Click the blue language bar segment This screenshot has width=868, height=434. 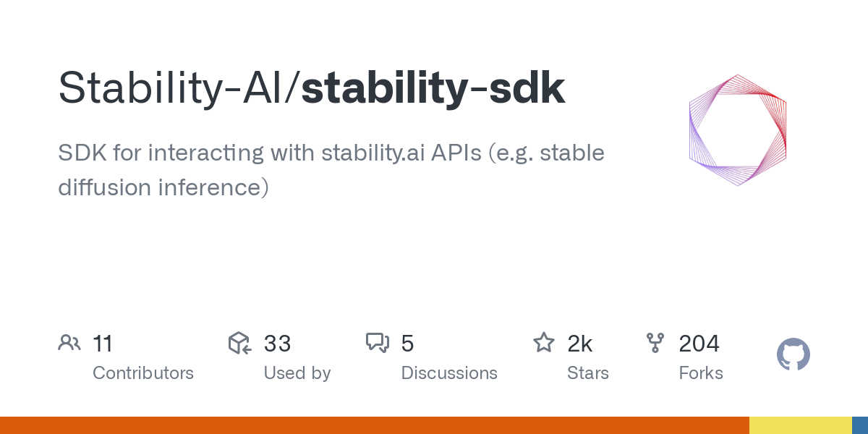pos(860,425)
